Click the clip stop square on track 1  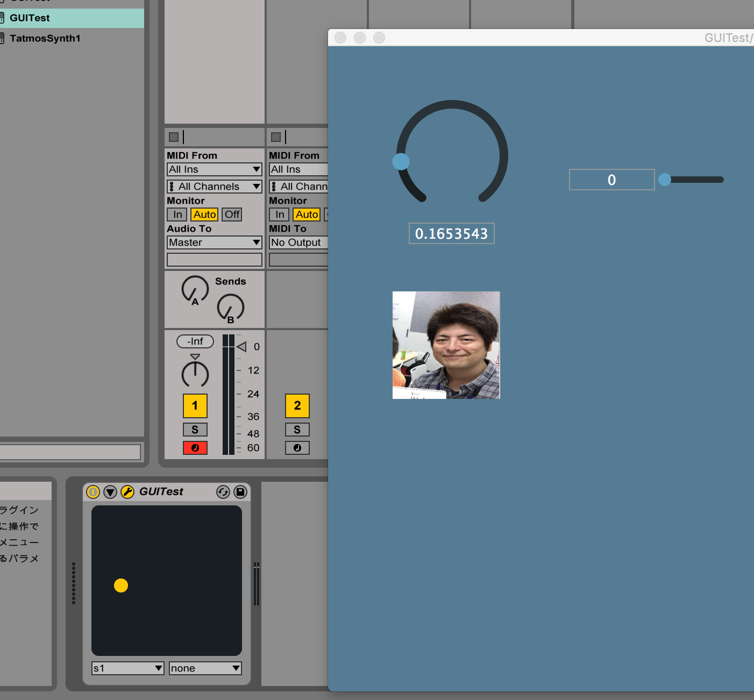174,137
